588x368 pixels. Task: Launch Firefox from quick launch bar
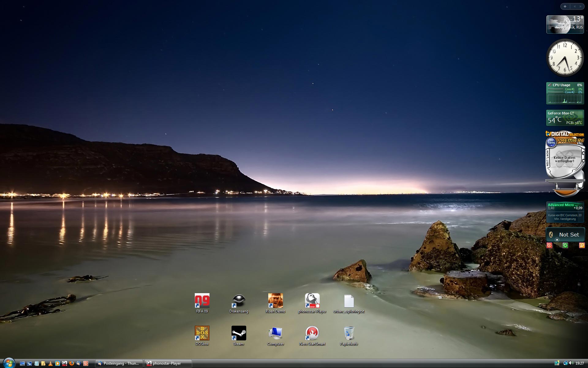tap(72, 363)
